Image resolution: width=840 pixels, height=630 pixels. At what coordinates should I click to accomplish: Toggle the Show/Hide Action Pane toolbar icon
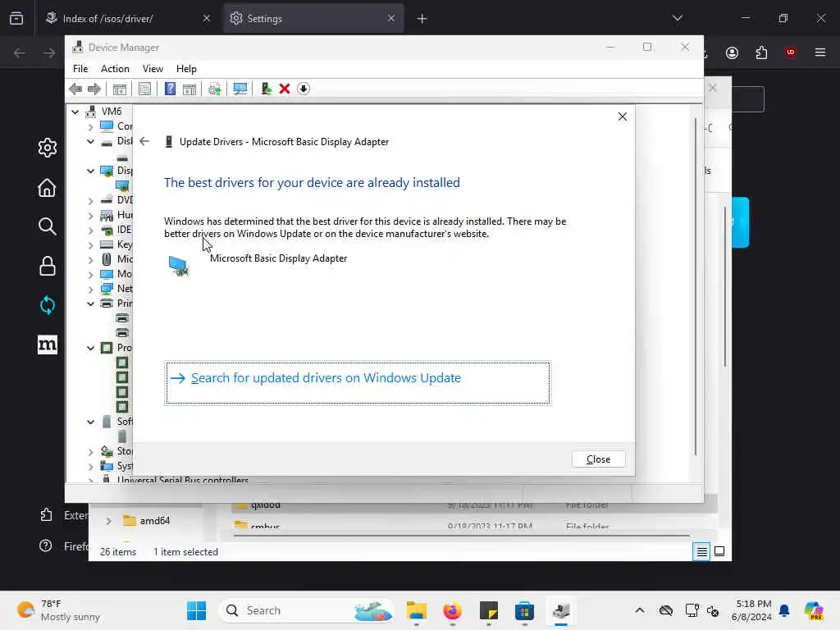point(189,89)
